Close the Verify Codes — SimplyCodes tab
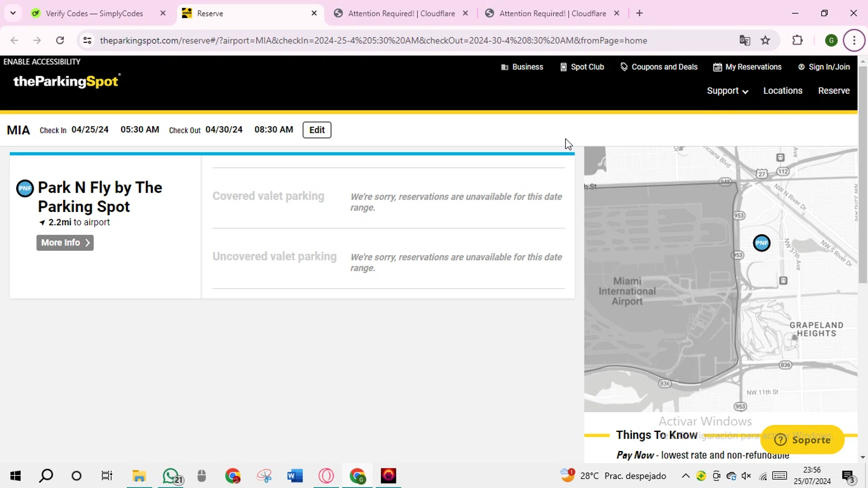The image size is (868, 488). (163, 13)
